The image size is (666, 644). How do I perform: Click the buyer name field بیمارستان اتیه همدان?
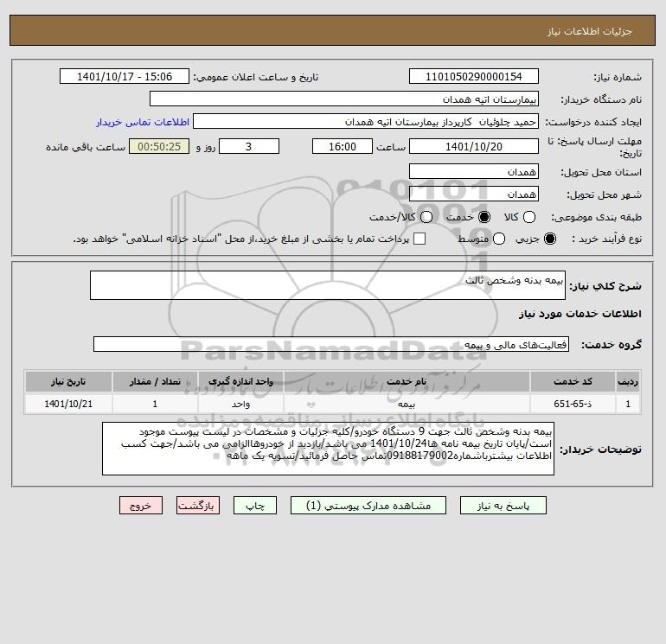344,99
